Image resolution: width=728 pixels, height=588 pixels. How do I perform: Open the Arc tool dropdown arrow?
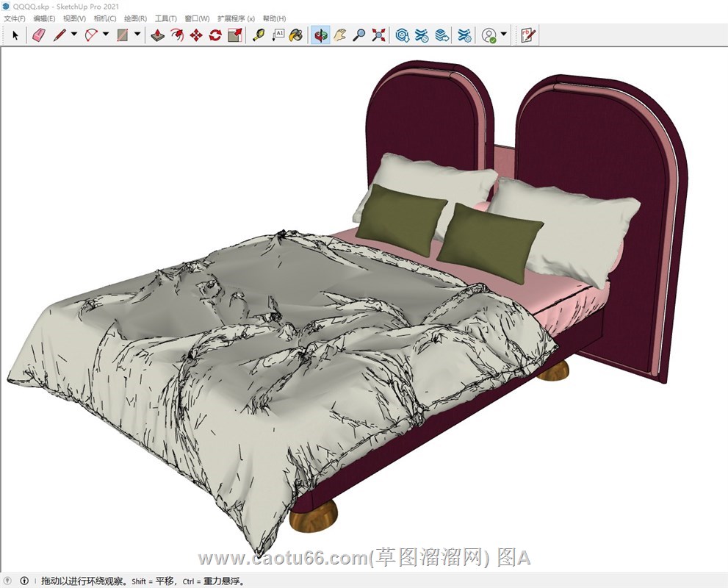click(x=106, y=35)
